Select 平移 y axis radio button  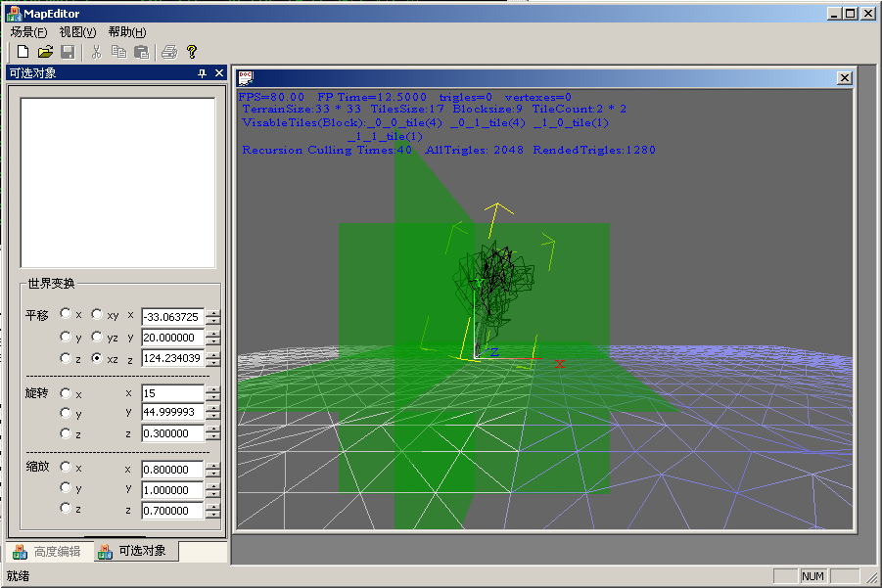(x=66, y=337)
